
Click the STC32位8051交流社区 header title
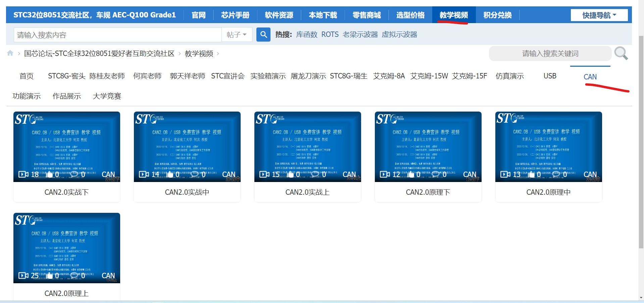point(95,15)
